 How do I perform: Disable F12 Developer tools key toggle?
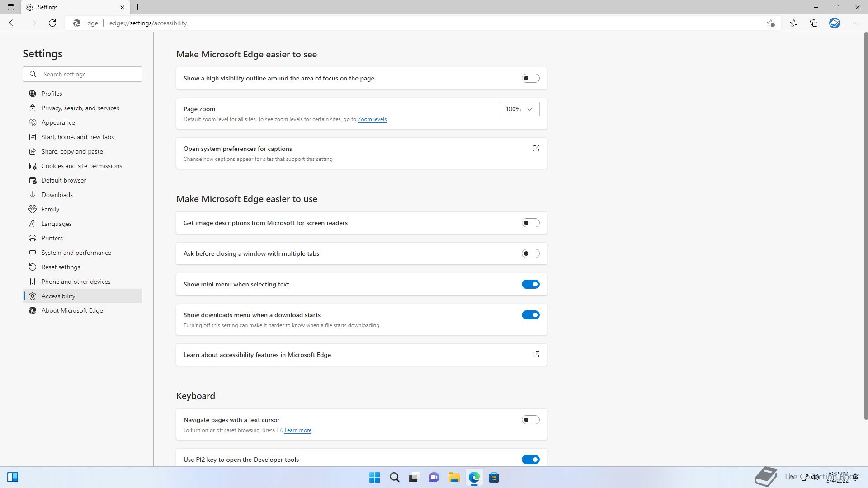click(x=530, y=460)
